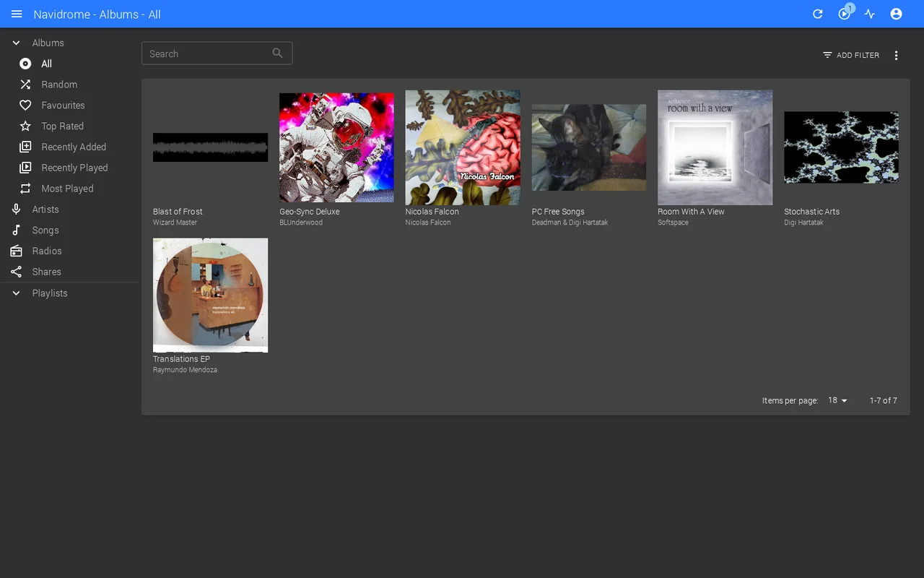Open the hamburger menu icon
The image size is (924, 578).
(17, 14)
